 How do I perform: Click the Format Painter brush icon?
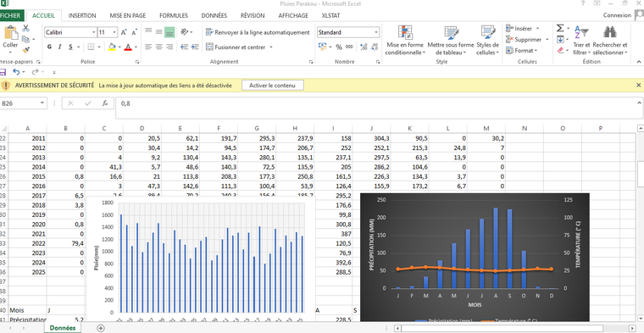tap(26, 50)
